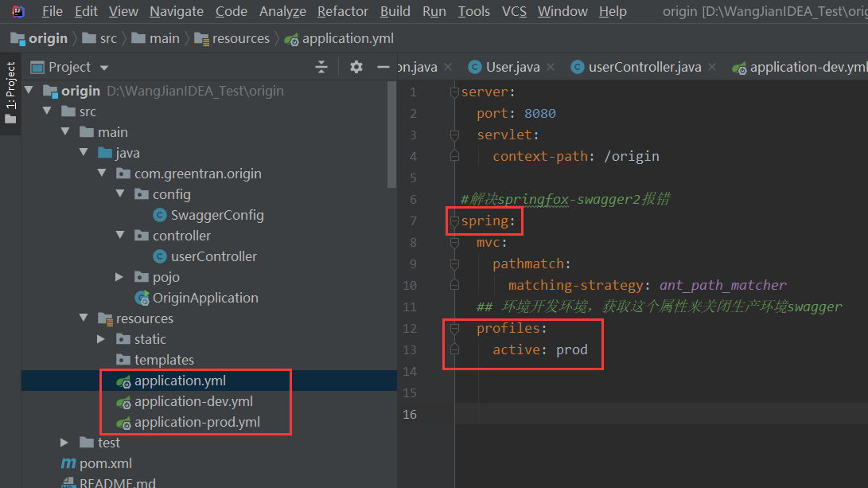The image size is (868, 488).
Task: Collapse the resources folder arrow
Action: [x=84, y=318]
